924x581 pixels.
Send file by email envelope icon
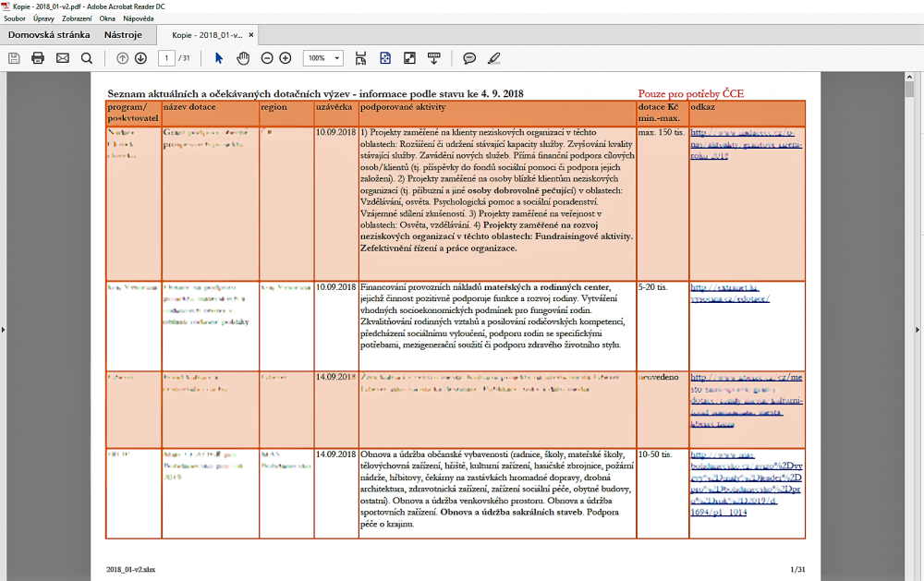click(x=63, y=58)
